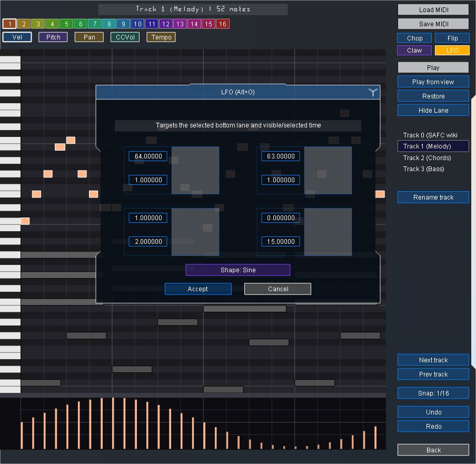Click the Undo button
Screen dimensions: 476x464
coord(433,412)
